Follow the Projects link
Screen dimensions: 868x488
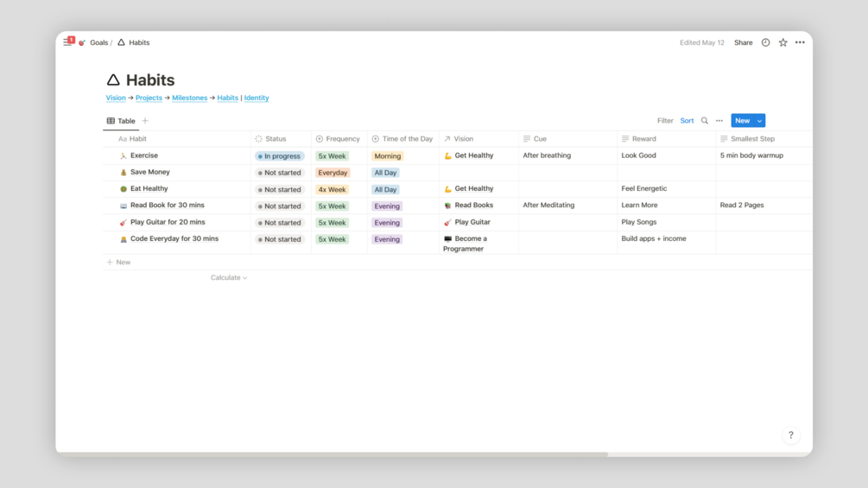pyautogui.click(x=149, y=98)
